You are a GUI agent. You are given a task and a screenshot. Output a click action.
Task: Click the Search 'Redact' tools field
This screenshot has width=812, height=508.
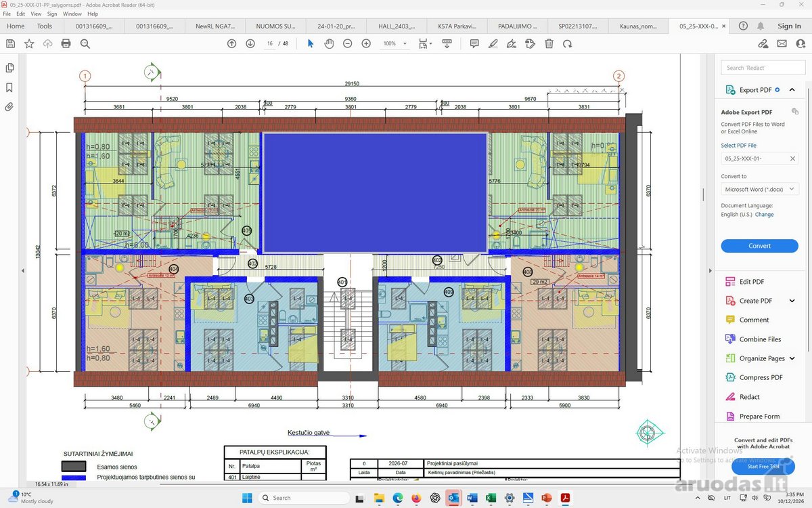point(762,68)
